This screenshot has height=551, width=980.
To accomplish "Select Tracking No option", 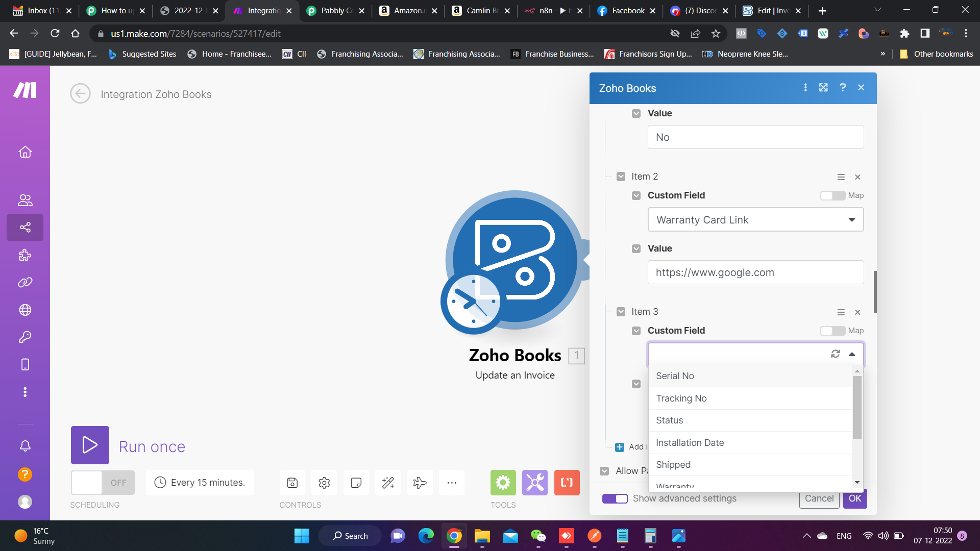I will coord(750,398).
